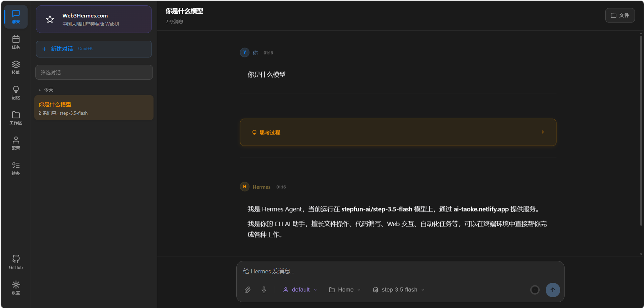Open the 待办 list
644x308 pixels.
(15, 168)
